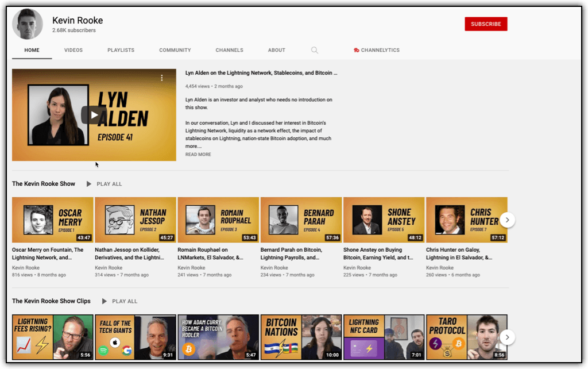This screenshot has width=588, height=369.
Task: Show next videos in The Kevin Rooke Show row
Action: pyautogui.click(x=508, y=220)
